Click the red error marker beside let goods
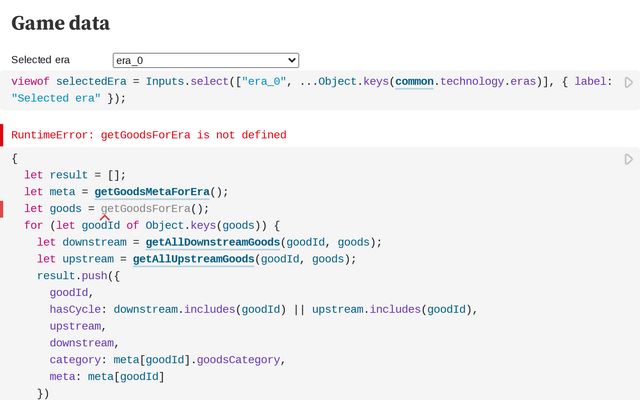The image size is (640, 400). click(x=3, y=209)
